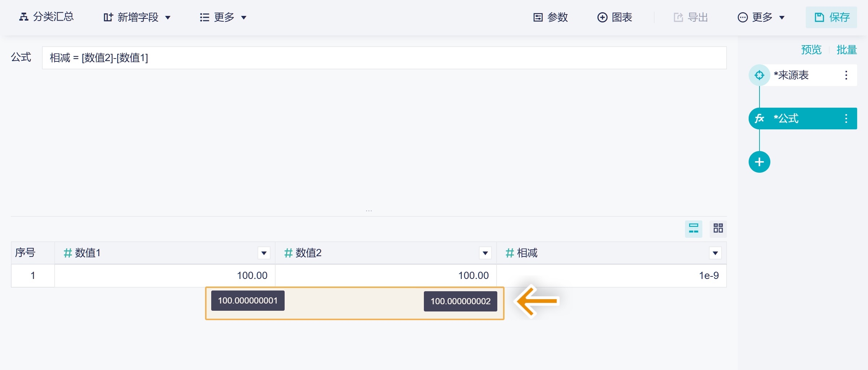Click into the formula input field
Image resolution: width=868 pixels, height=370 pixels.
coord(384,58)
